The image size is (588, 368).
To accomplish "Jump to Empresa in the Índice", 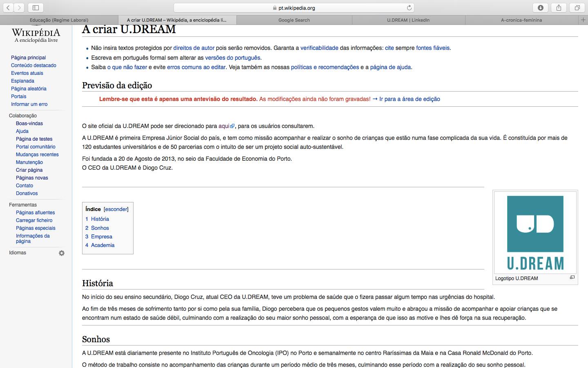I will pos(99,237).
